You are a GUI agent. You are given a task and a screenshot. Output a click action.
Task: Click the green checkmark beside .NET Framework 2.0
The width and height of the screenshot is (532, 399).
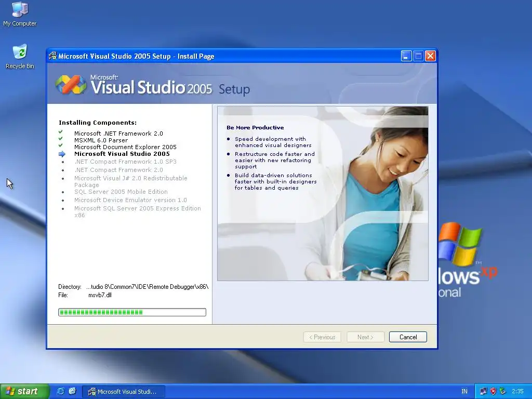coord(60,132)
